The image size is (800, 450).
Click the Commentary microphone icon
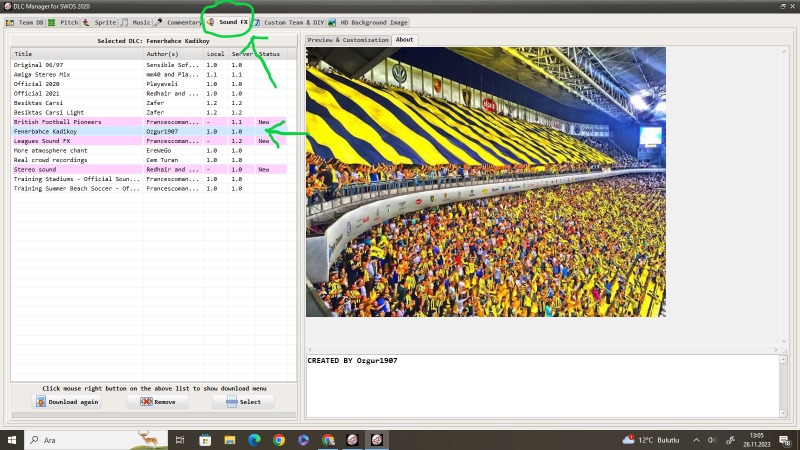coord(159,22)
